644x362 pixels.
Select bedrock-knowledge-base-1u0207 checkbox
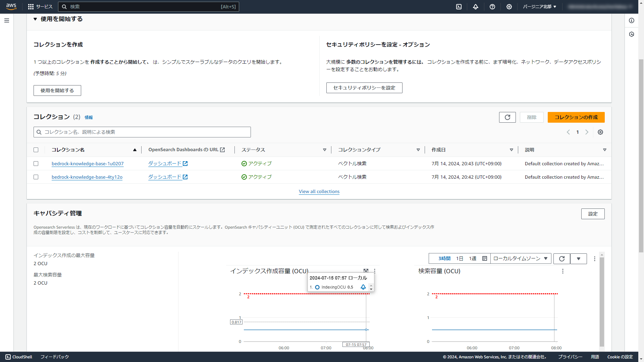pyautogui.click(x=36, y=164)
